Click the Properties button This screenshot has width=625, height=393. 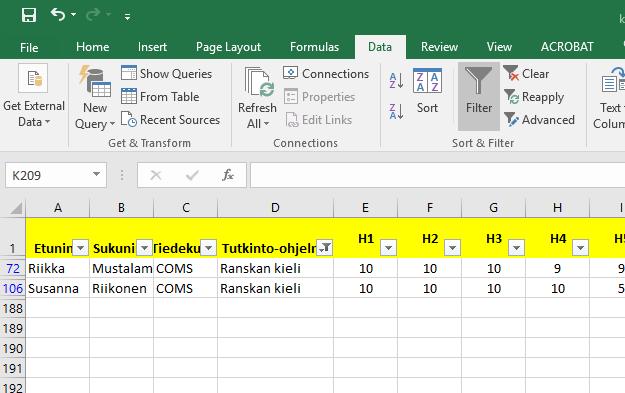pos(319,96)
